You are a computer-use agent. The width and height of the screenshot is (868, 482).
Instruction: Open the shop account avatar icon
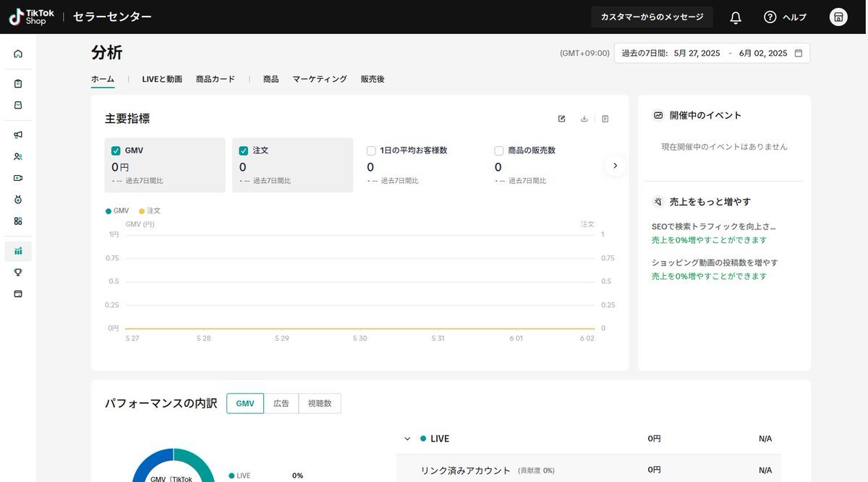click(838, 17)
